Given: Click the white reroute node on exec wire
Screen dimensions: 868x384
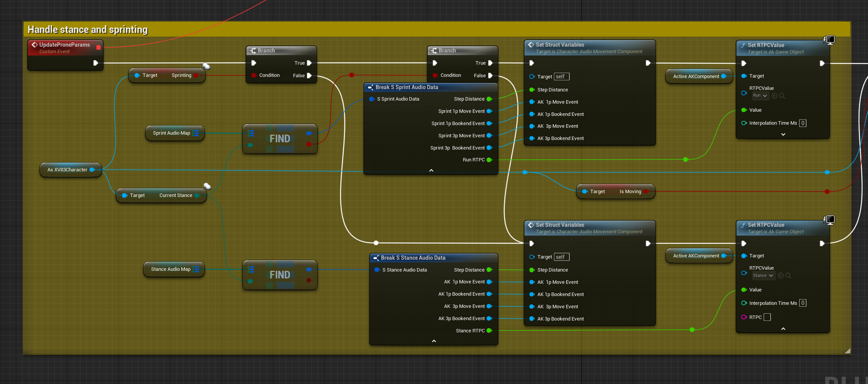Looking at the screenshot, I should 376,243.
